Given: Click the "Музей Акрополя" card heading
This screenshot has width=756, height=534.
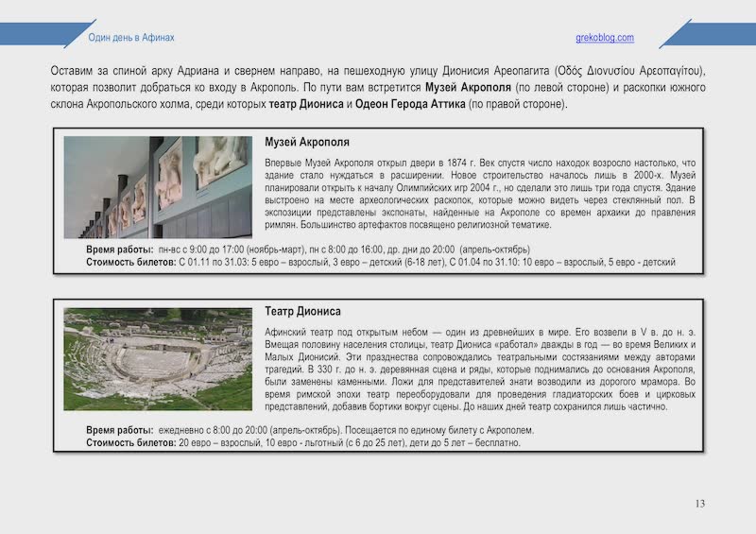Looking at the screenshot, I should pos(307,143).
